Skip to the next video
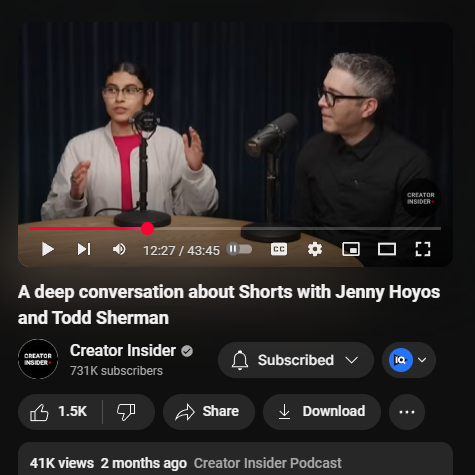The height and width of the screenshot is (475, 475). click(x=84, y=249)
